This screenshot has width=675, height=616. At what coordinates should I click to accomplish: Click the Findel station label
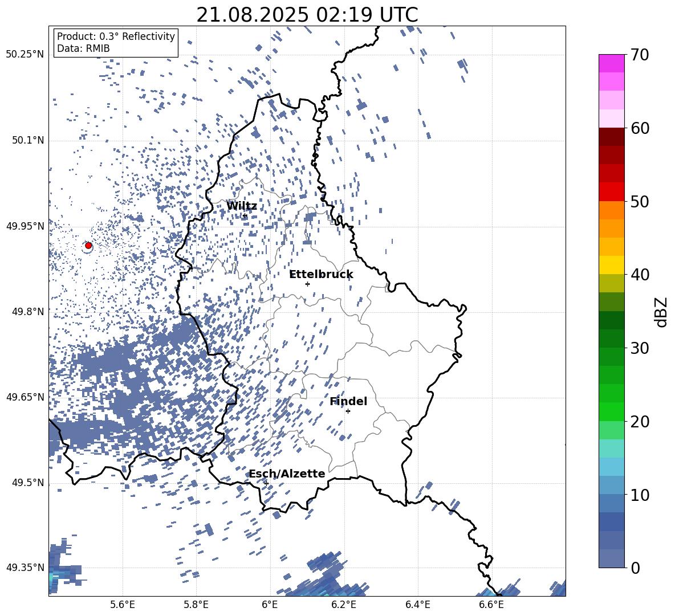tap(348, 402)
